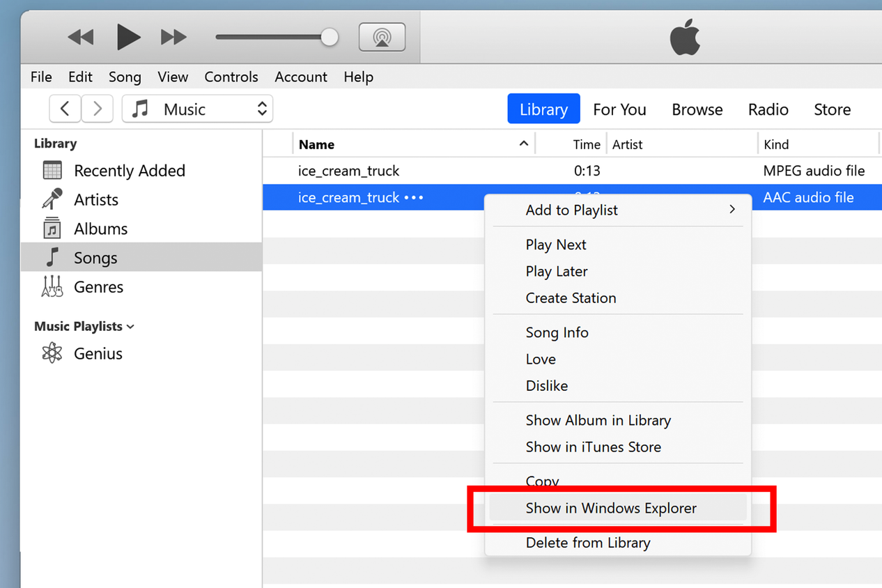Switch to the Browse tab

click(697, 109)
